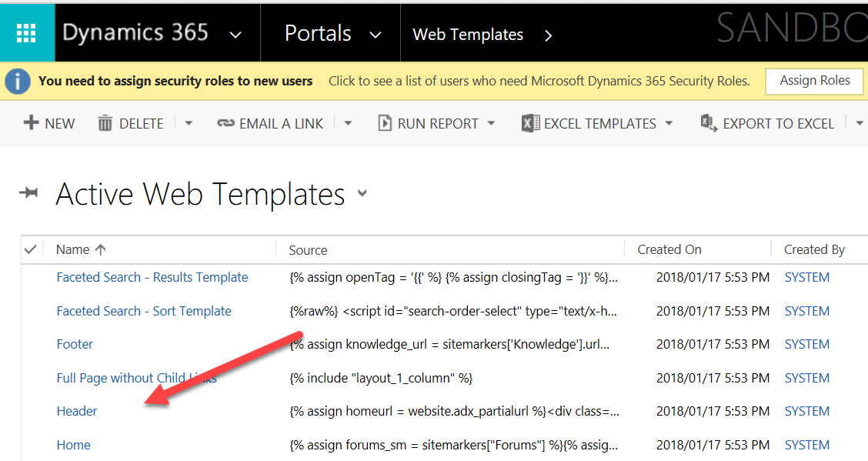Open the Footer web template

75,344
